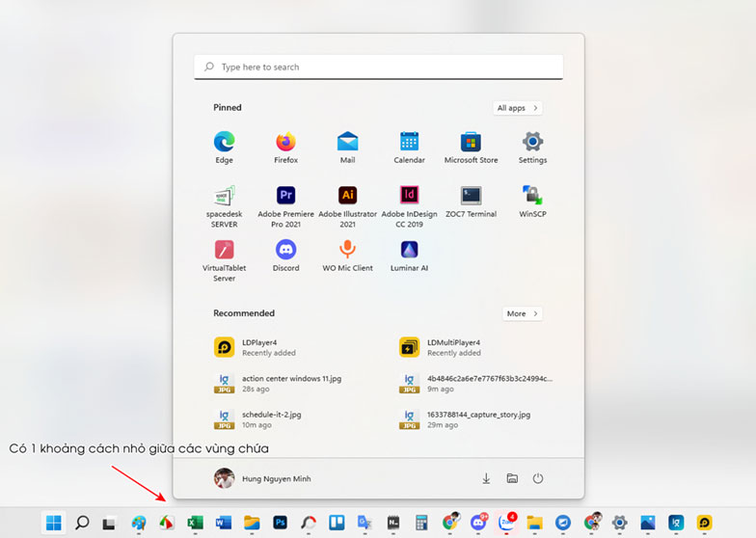This screenshot has height=538, width=756.
Task: Launch the pinned spacedesk SERVER app
Action: pos(224,206)
